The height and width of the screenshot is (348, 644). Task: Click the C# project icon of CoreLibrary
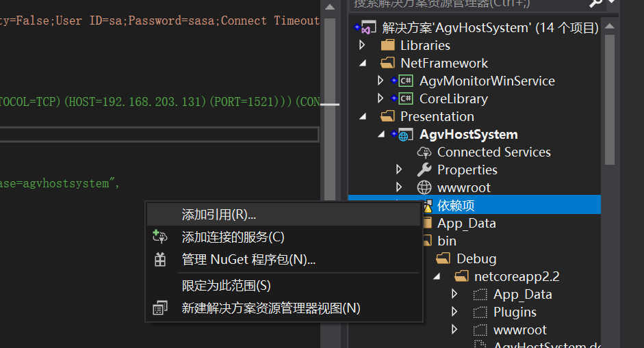click(406, 98)
